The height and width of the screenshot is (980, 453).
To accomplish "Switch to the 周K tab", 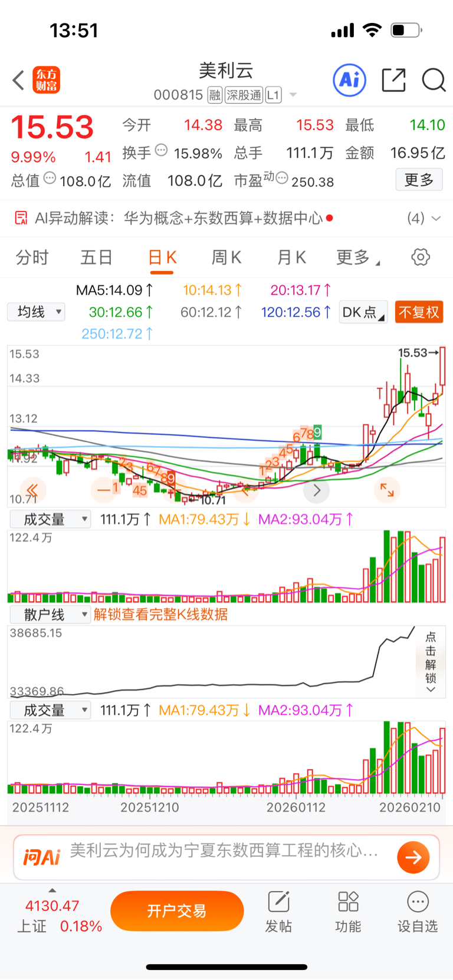I will pyautogui.click(x=226, y=258).
